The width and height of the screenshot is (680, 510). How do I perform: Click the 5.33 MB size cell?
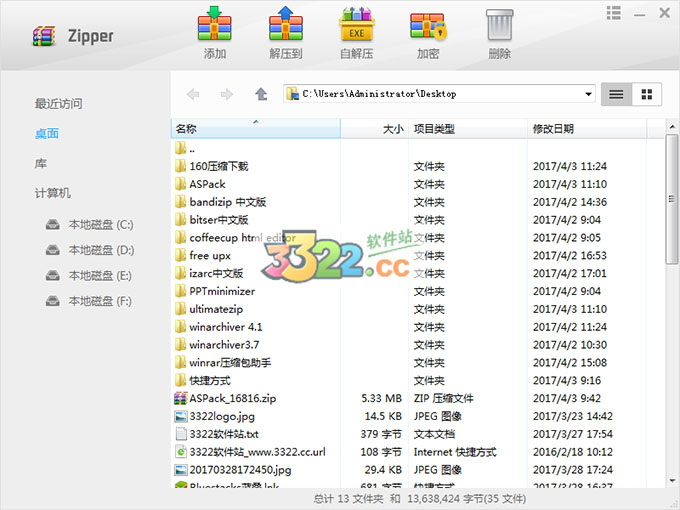click(x=382, y=398)
